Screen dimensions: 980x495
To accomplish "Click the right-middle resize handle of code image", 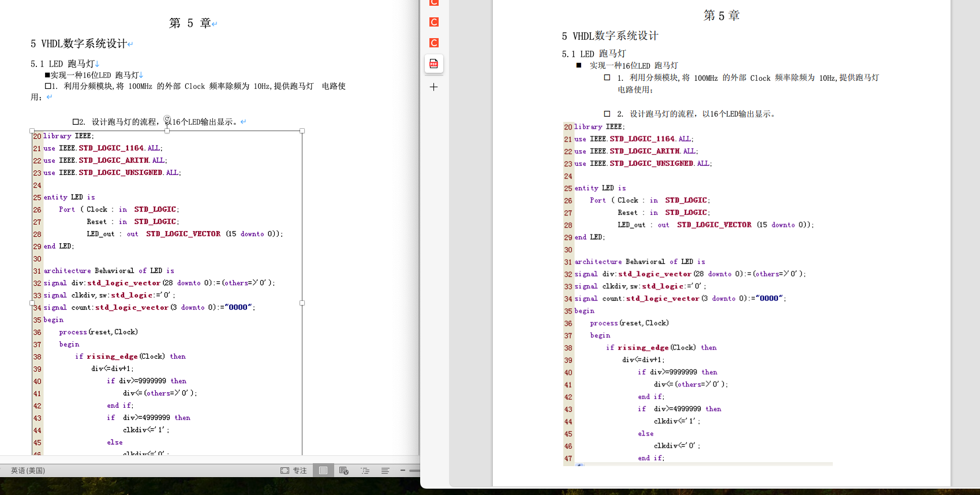I will click(x=302, y=303).
